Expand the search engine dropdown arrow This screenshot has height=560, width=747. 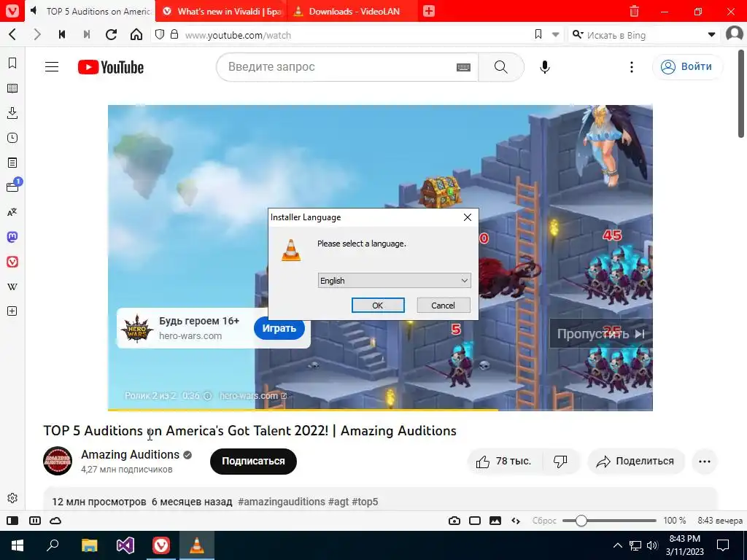point(712,34)
